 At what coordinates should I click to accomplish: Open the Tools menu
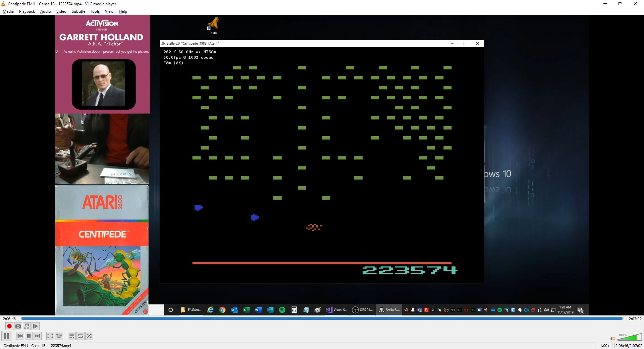95,11
